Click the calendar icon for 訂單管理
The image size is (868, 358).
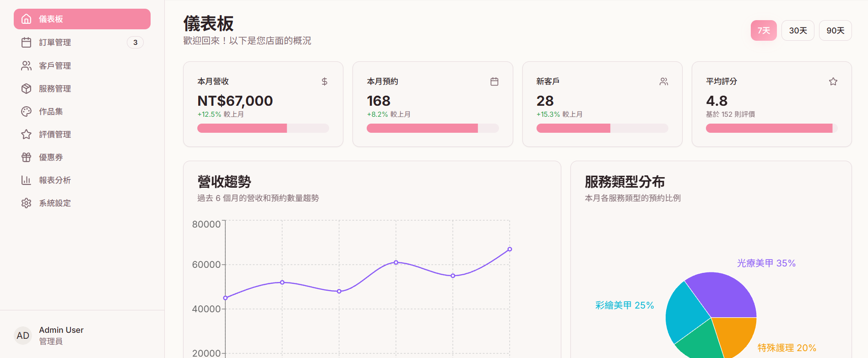click(27, 42)
